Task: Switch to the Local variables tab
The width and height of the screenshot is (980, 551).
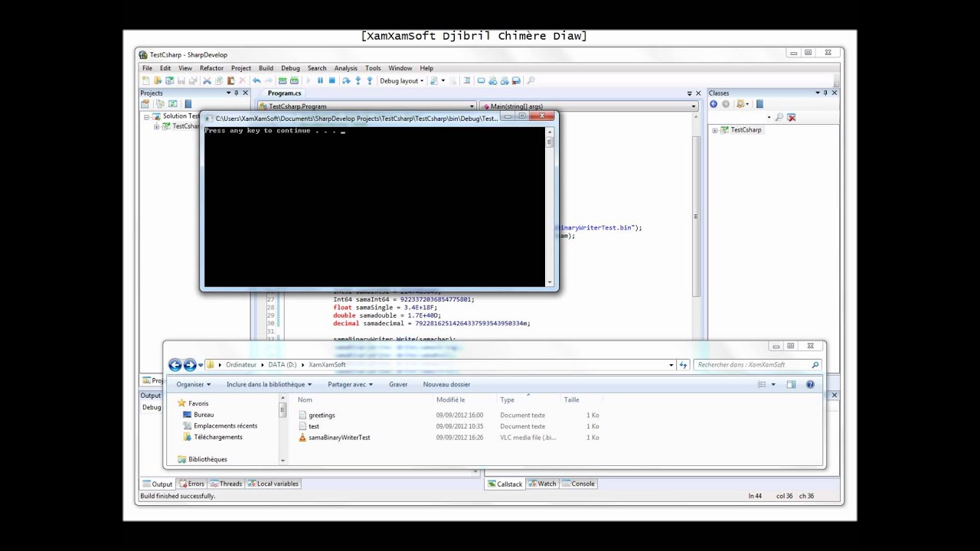Action: point(273,484)
